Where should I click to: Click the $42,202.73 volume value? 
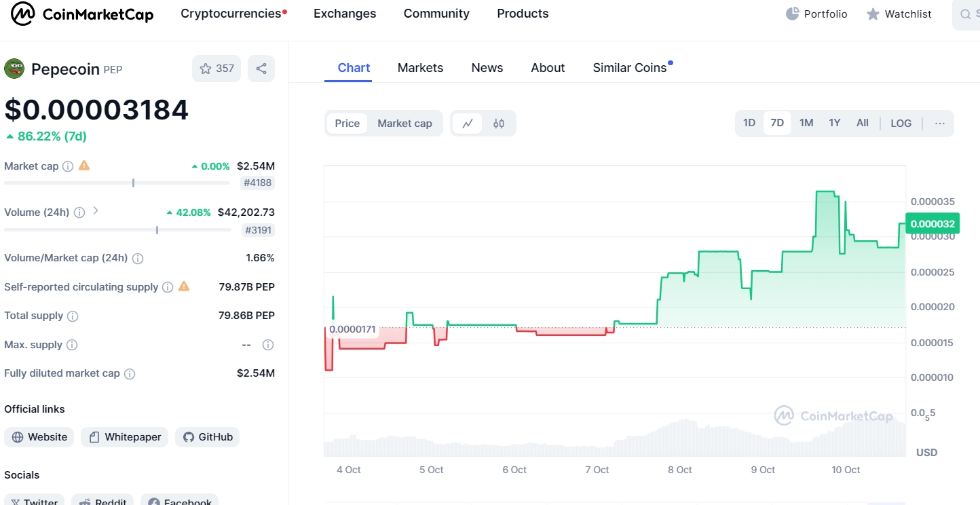[x=246, y=212]
